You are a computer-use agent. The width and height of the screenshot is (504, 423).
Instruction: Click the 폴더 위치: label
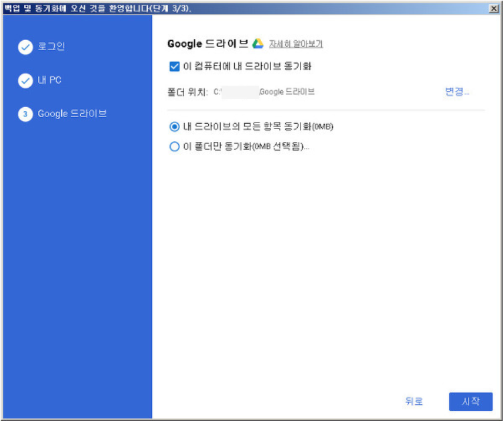tap(187, 92)
